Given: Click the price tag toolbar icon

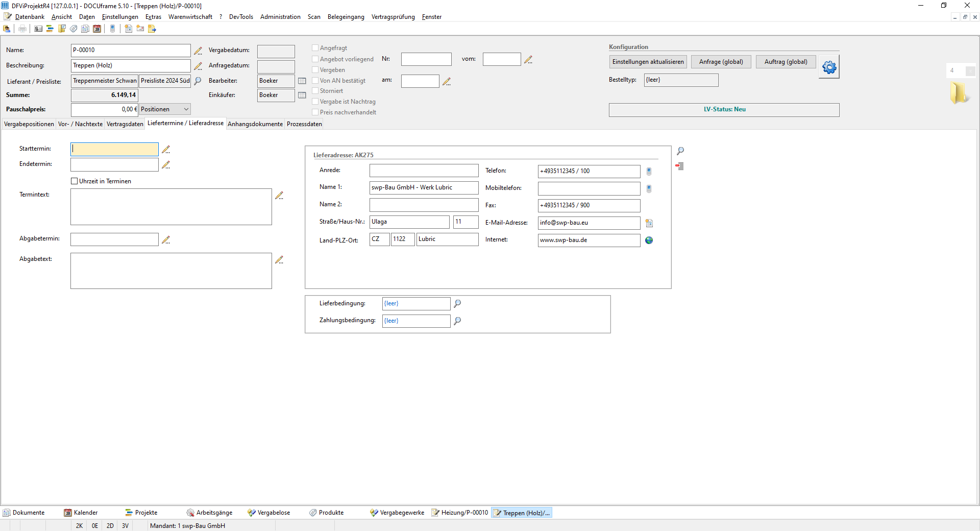Looking at the screenshot, I should pos(73,29).
